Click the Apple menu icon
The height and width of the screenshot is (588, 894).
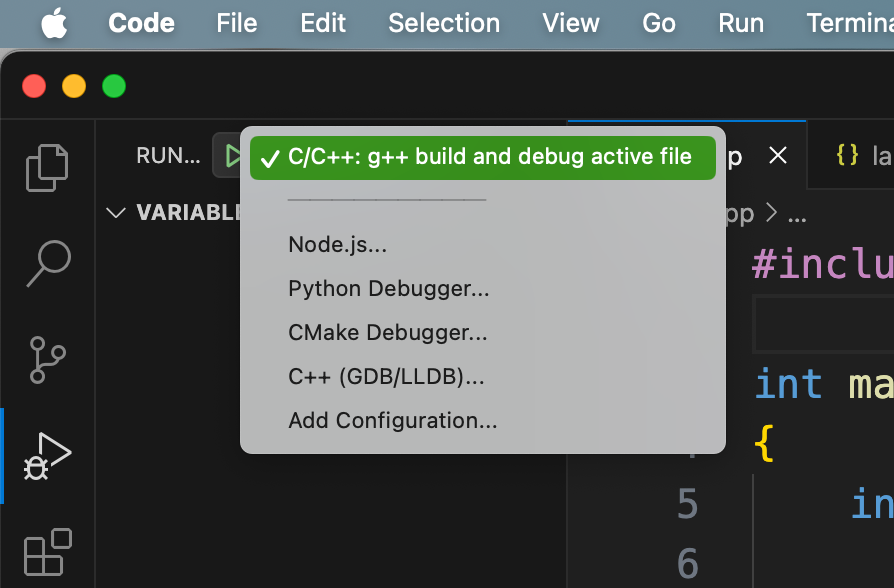tap(54, 23)
